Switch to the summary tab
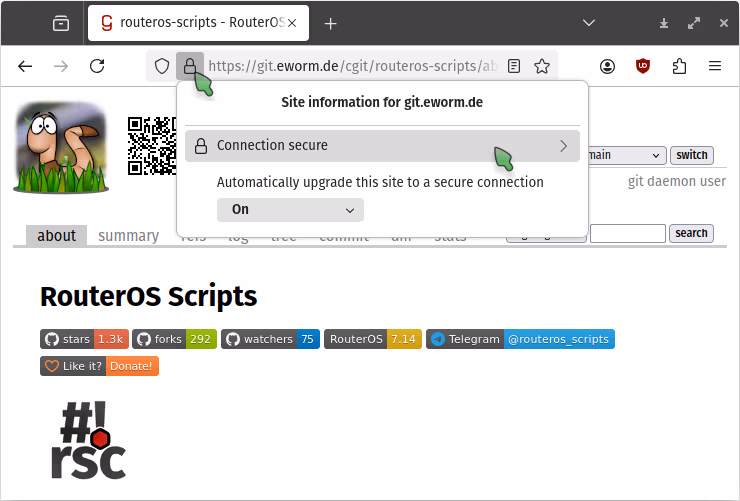Viewport: 740px width, 501px height. [x=128, y=236]
